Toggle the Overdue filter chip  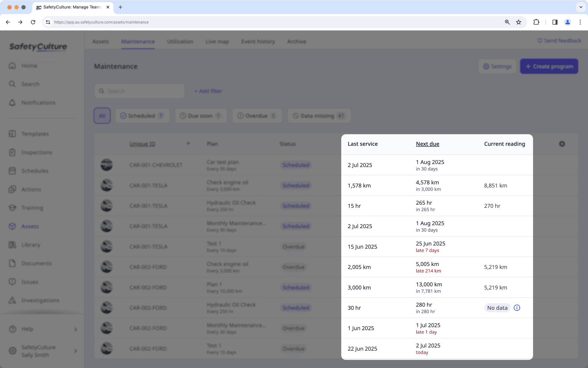tap(257, 116)
